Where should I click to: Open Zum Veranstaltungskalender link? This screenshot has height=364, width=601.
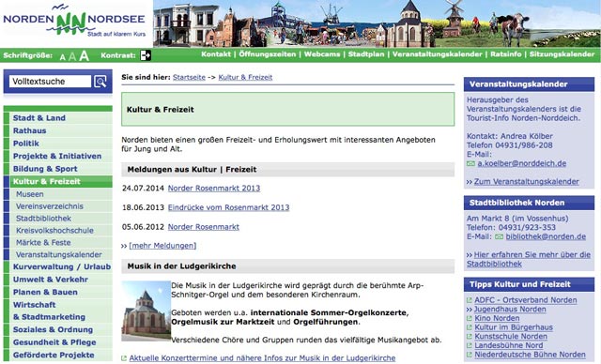point(527,182)
